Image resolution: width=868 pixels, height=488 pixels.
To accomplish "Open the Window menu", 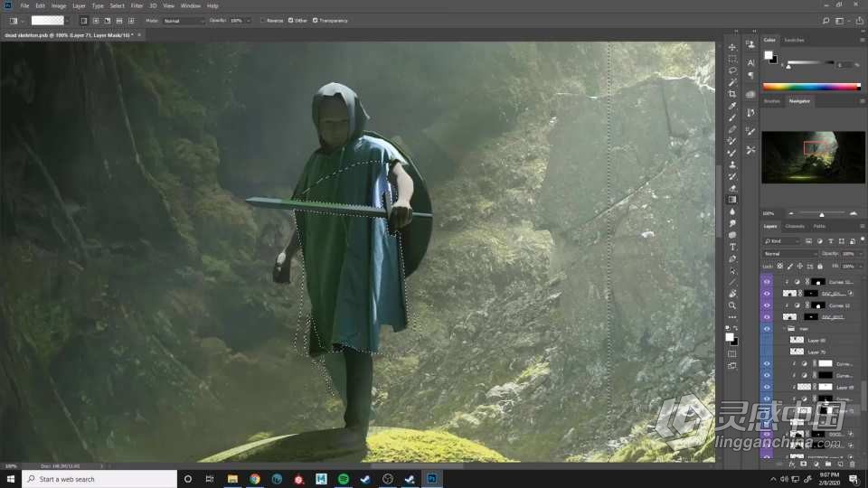I will click(x=191, y=5).
